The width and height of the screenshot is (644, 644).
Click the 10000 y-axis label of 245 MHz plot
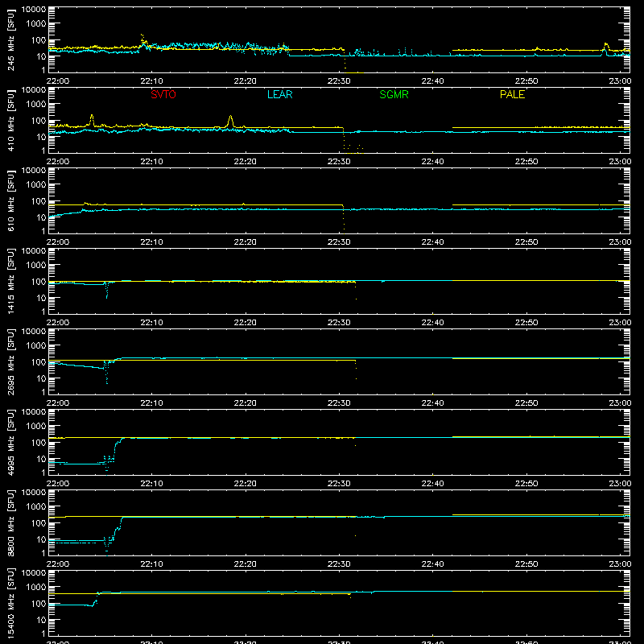tap(34, 10)
